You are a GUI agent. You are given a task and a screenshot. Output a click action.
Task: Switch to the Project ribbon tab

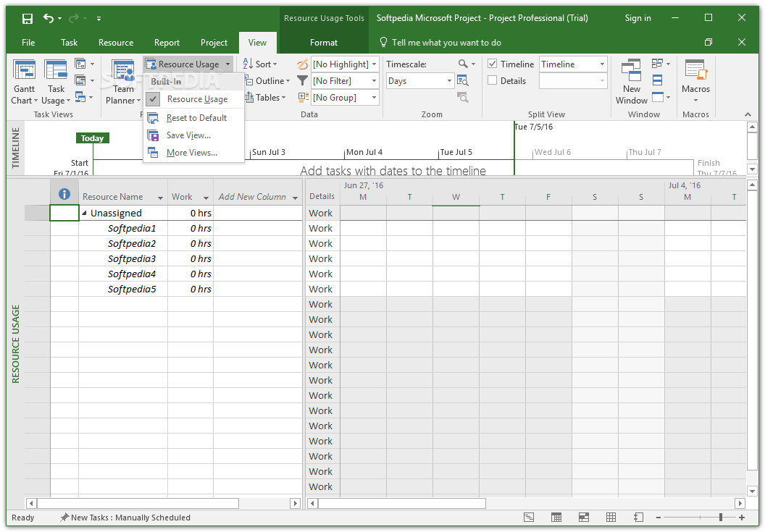click(x=214, y=43)
